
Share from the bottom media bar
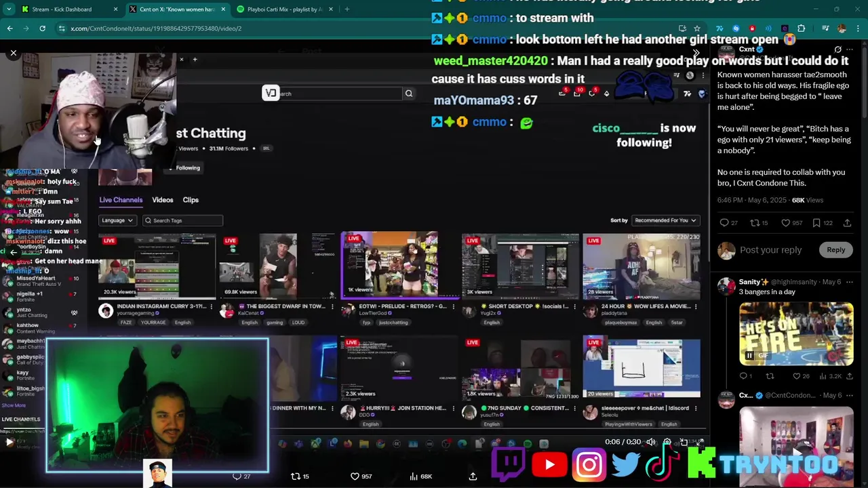tap(473, 476)
